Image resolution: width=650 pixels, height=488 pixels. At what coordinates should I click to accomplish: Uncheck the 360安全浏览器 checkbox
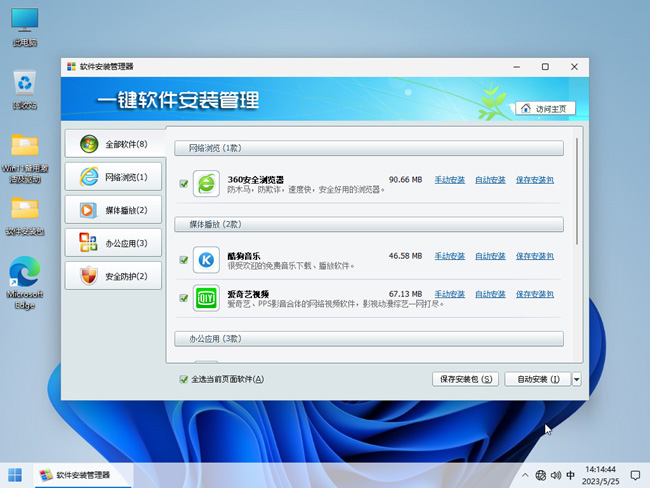pos(184,184)
